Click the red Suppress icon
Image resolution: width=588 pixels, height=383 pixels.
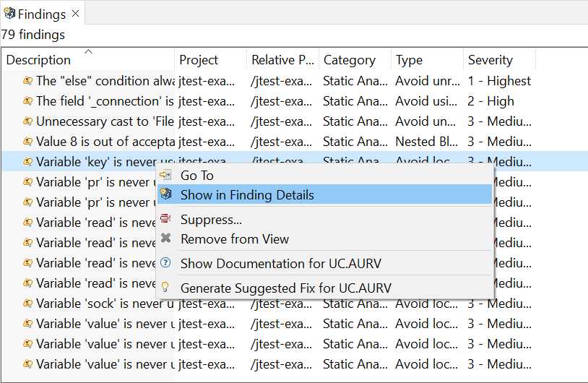165,218
